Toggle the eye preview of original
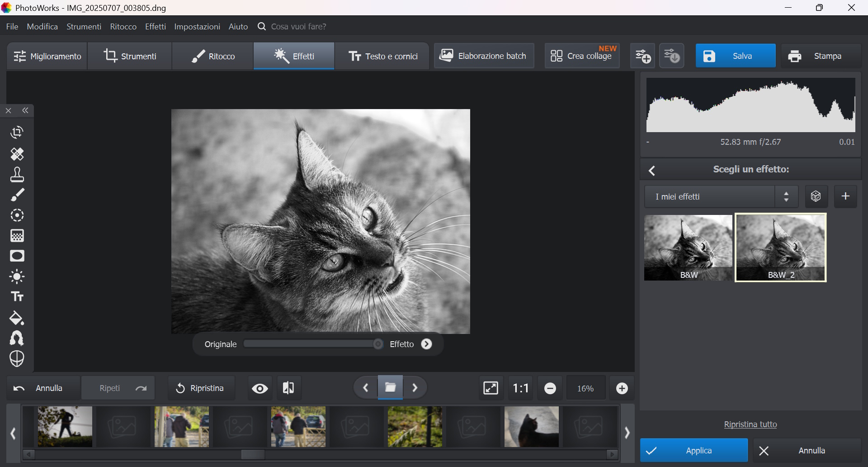868x467 pixels. pyautogui.click(x=260, y=388)
